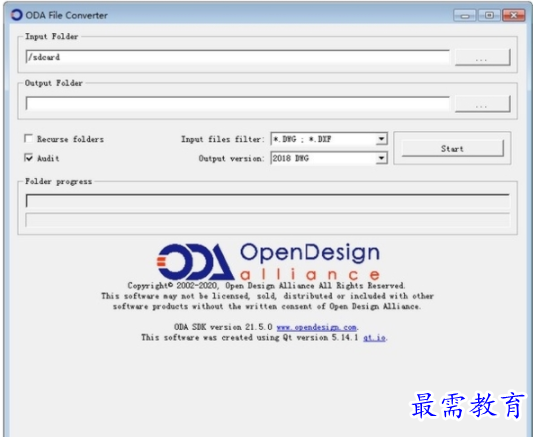The image size is (533, 437).
Task: Browse for Input Folder with ellipsis button
Action: coord(483,57)
